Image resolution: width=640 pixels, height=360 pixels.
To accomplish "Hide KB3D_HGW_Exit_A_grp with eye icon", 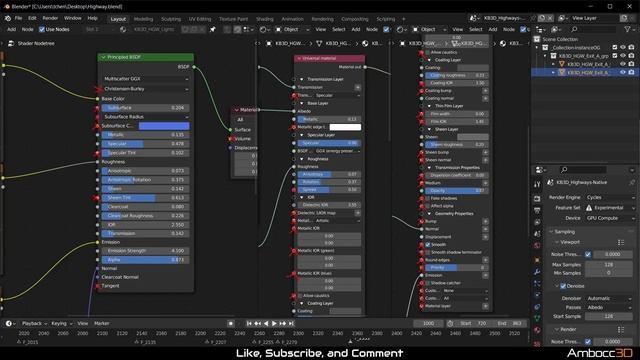I will tap(623, 56).
